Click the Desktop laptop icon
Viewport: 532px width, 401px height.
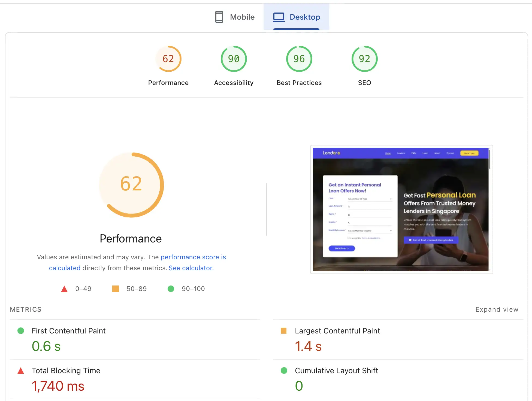(x=279, y=17)
